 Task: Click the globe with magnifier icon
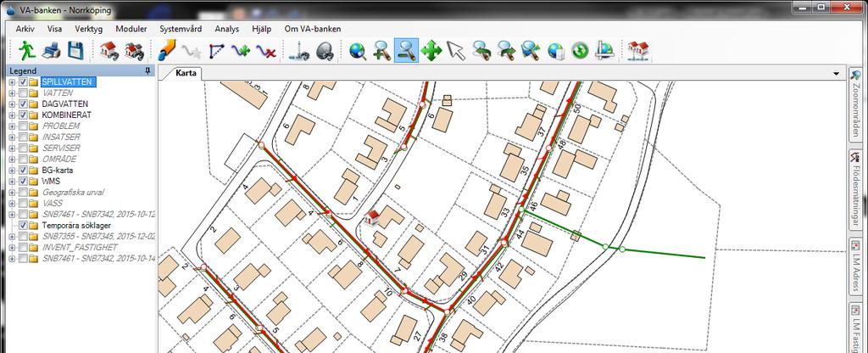(358, 52)
